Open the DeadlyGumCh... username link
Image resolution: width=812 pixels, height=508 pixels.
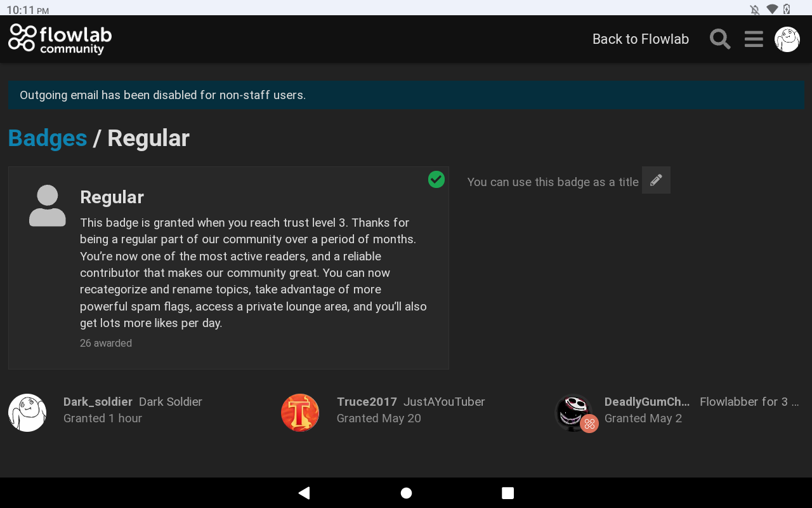(x=647, y=402)
